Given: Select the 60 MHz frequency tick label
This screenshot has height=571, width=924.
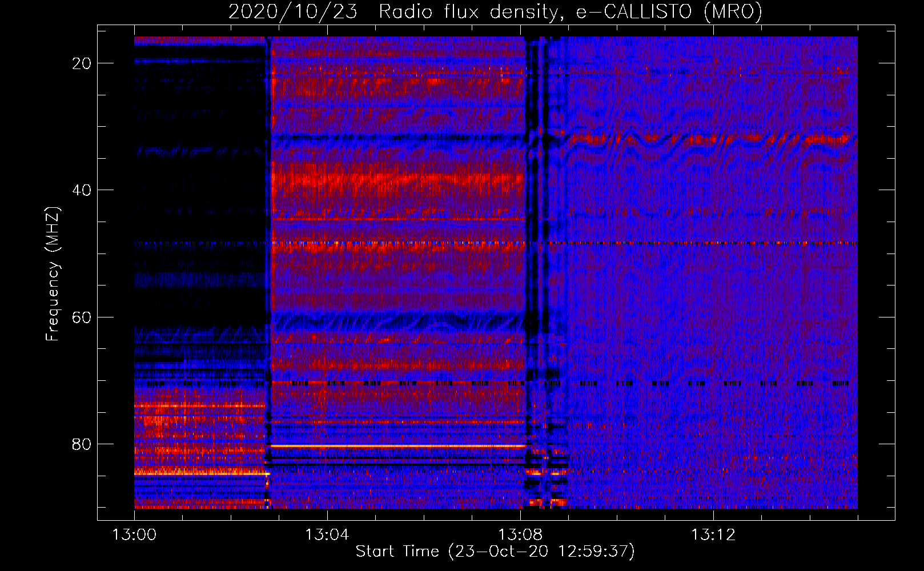Looking at the screenshot, I should coord(82,317).
